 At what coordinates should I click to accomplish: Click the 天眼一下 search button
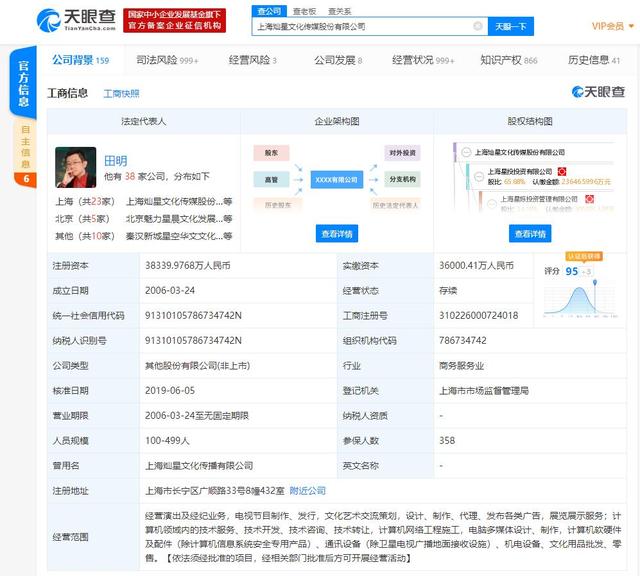[x=511, y=27]
